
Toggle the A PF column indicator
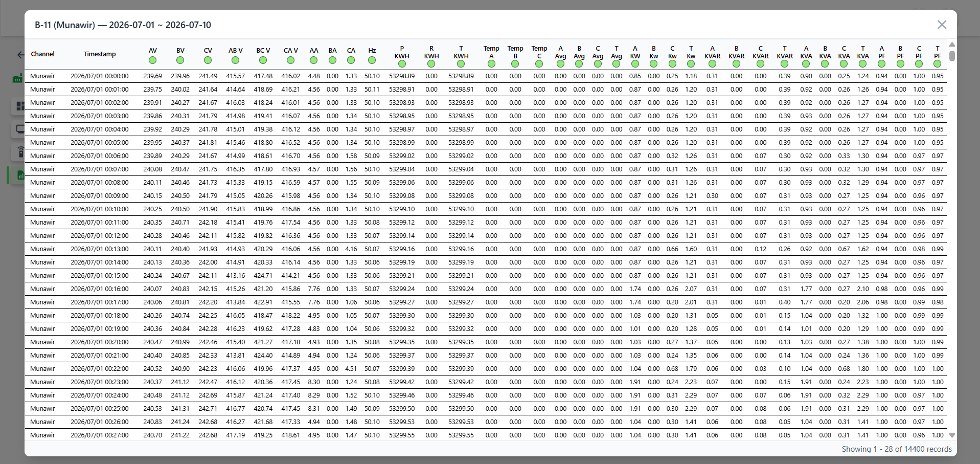point(881,64)
